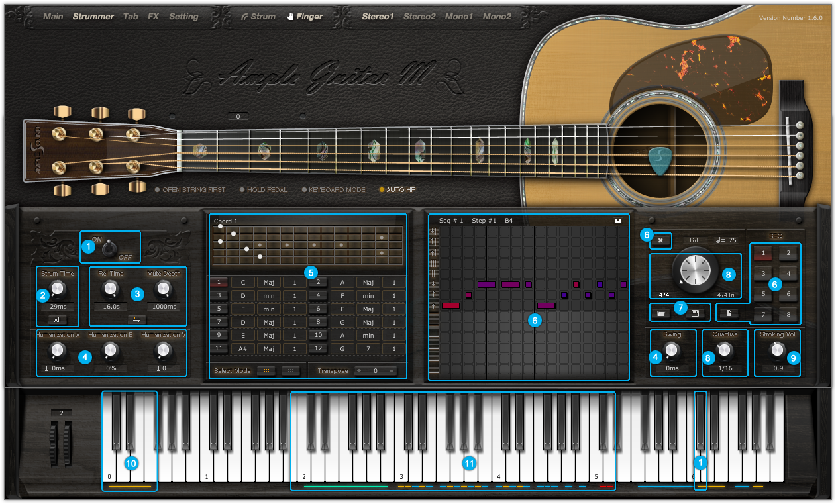Screen dimensions: 836x504
Task: Click the large time-signature dial knob
Action: 694,272
